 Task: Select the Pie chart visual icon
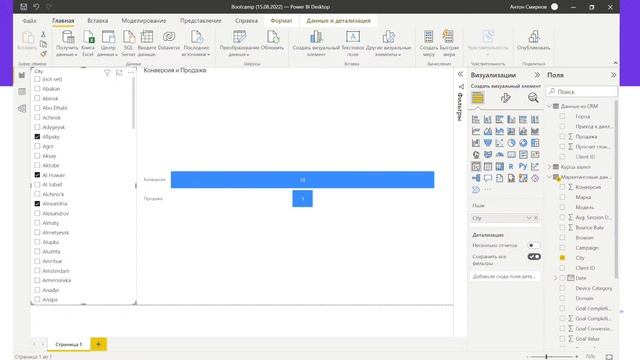(x=511, y=143)
